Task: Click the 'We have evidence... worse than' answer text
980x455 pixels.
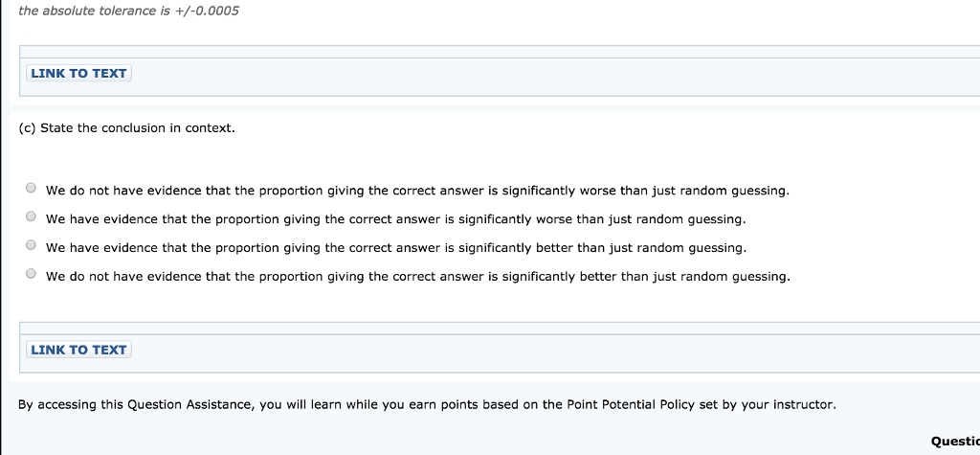Action: [x=395, y=219]
